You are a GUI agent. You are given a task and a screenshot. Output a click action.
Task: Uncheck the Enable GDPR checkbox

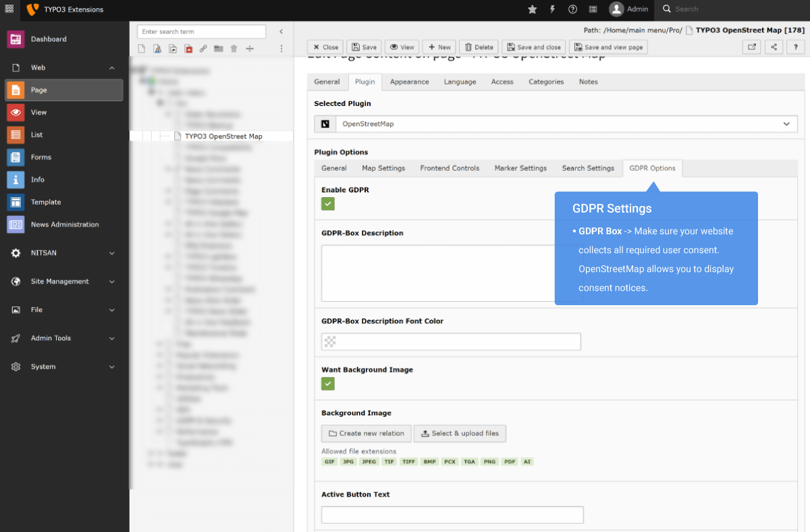(328, 205)
